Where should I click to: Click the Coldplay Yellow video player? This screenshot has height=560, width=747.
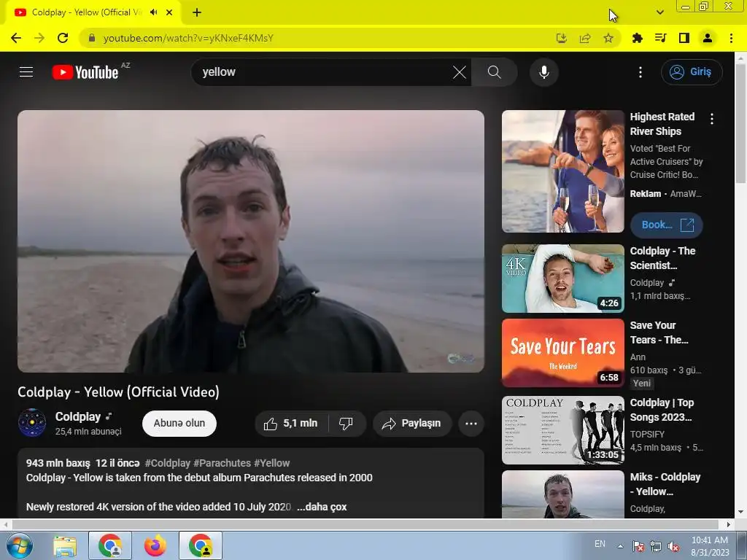(251, 241)
